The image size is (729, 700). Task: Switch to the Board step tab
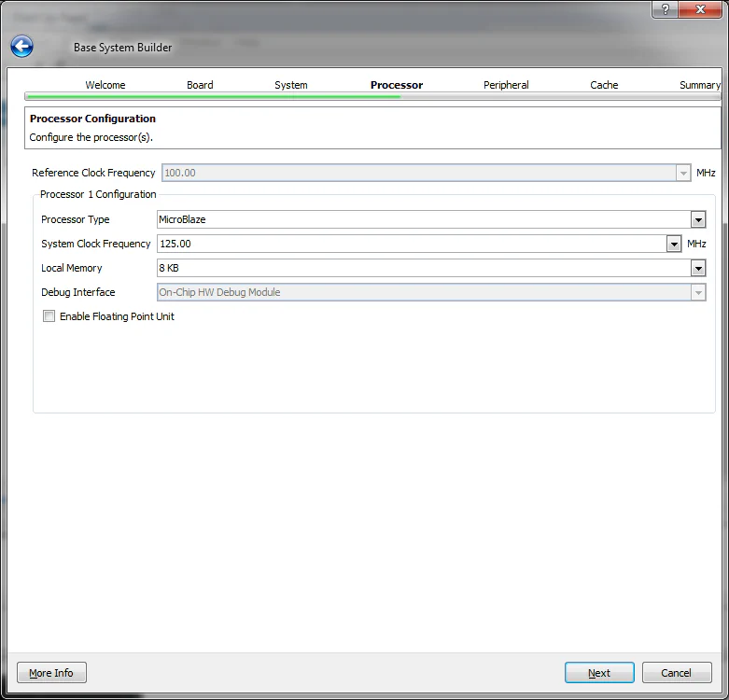pos(200,85)
